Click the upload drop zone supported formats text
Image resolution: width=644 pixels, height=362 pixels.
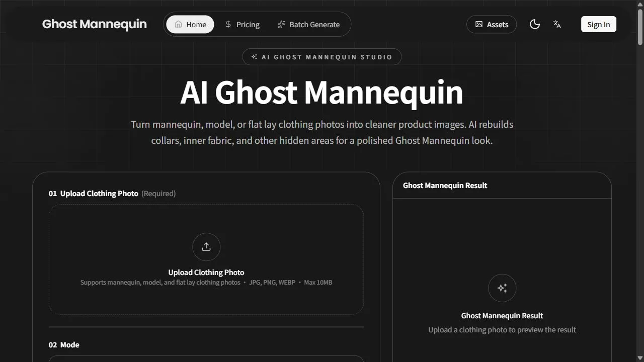click(206, 283)
